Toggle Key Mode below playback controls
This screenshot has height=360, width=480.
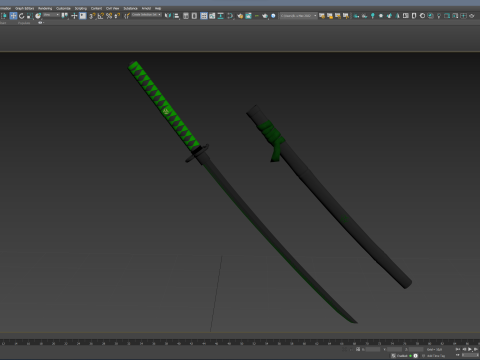tap(457, 355)
